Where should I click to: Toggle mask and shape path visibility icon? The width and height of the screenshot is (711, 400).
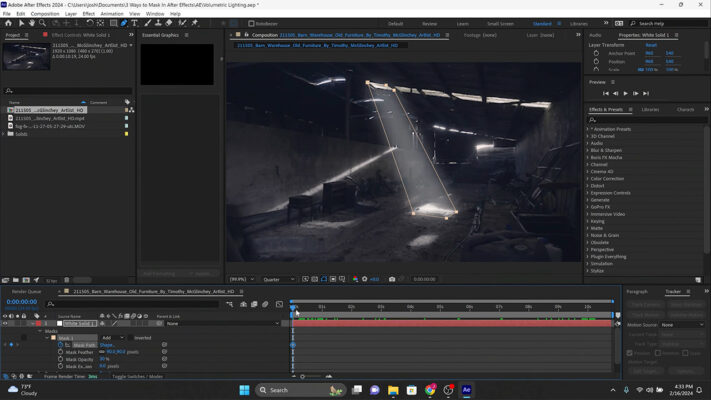324,279
